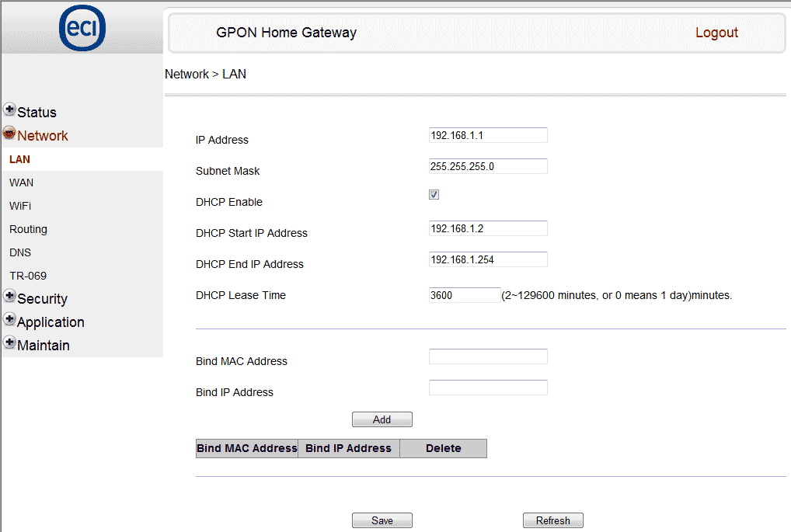Go to the WiFi settings page
This screenshot has width=791, height=532.
click(x=20, y=206)
